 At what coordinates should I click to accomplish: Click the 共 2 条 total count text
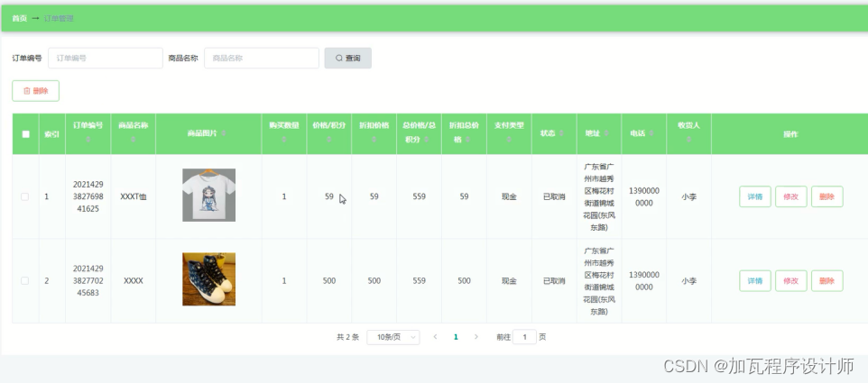(347, 337)
